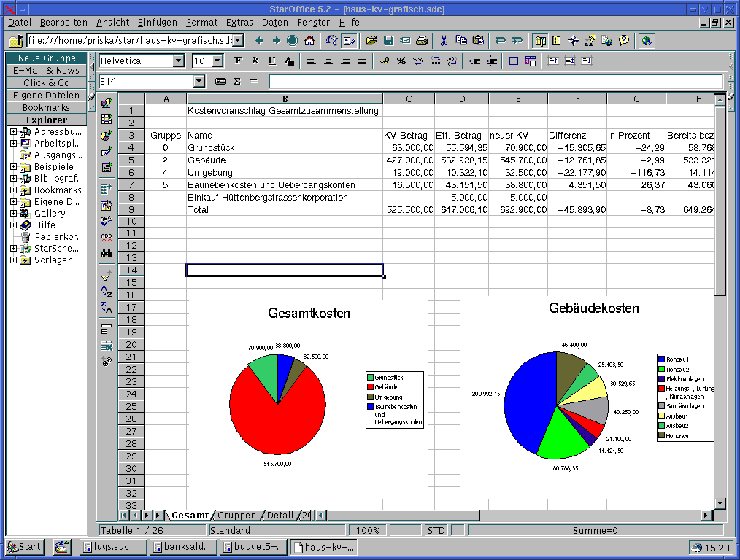Click the Sum sigma icon in formula bar
The height and width of the screenshot is (560, 740).
(236, 81)
